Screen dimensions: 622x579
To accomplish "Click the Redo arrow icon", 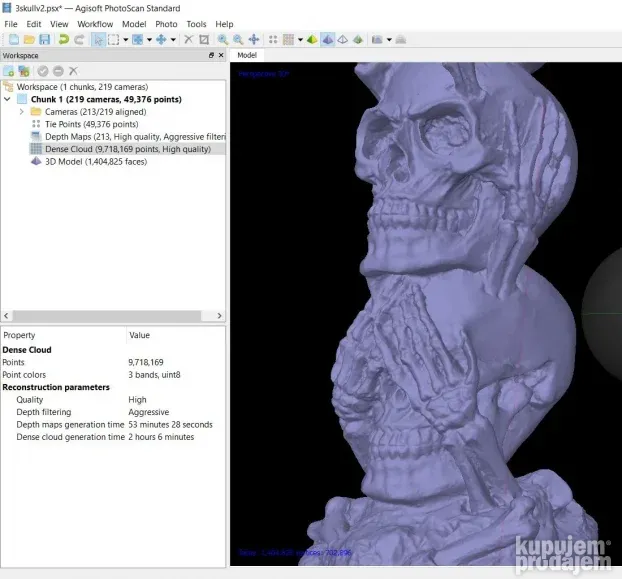I will point(79,40).
